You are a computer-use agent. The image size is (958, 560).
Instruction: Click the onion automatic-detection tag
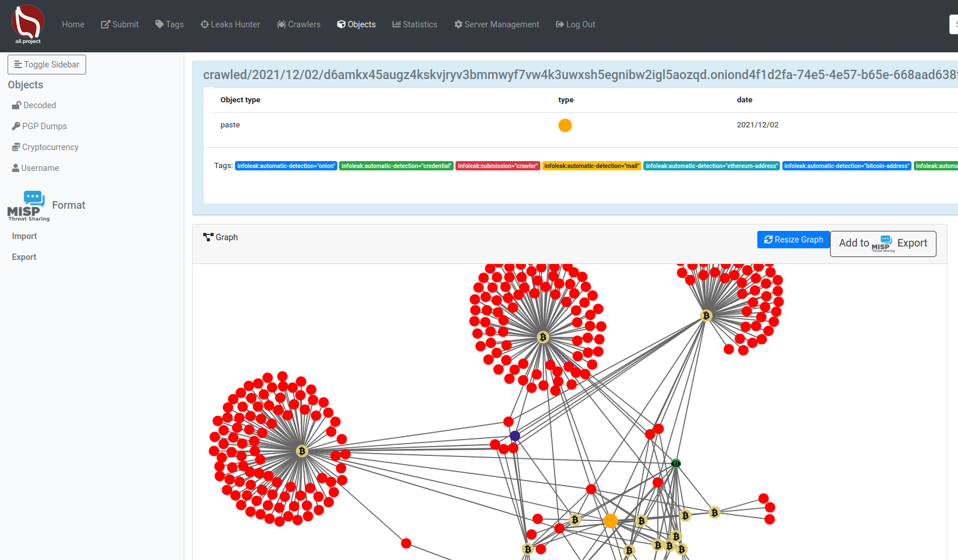pyautogui.click(x=286, y=166)
